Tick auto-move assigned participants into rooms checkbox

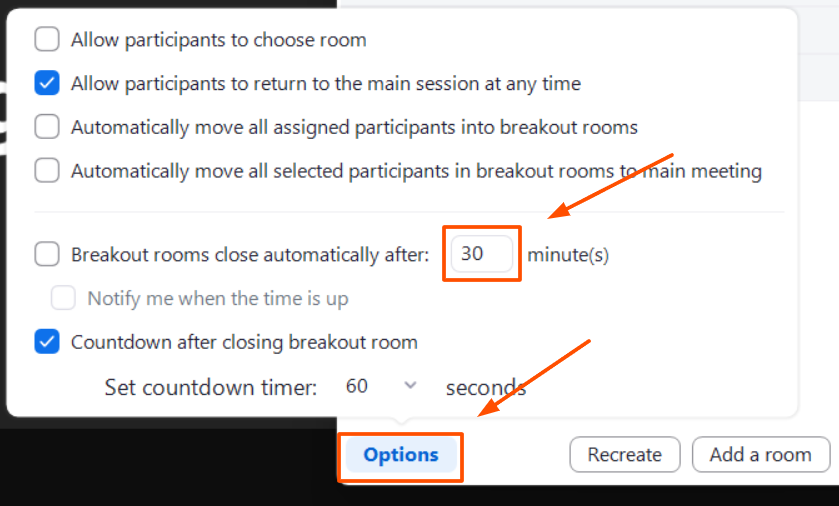coord(47,127)
